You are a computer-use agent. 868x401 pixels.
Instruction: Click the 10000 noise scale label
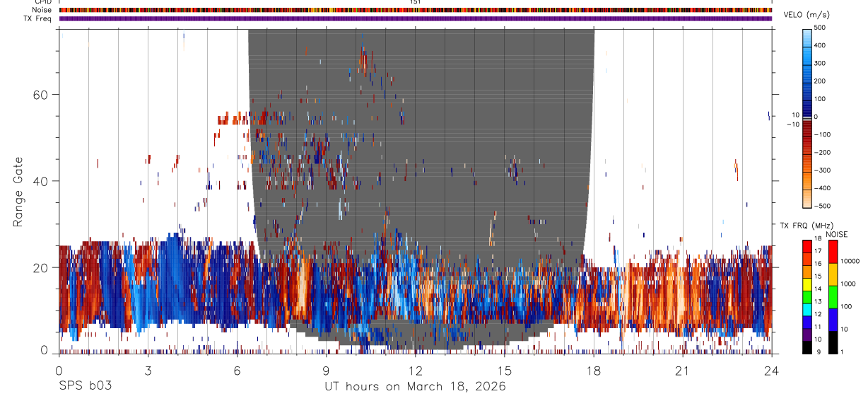tap(850, 262)
